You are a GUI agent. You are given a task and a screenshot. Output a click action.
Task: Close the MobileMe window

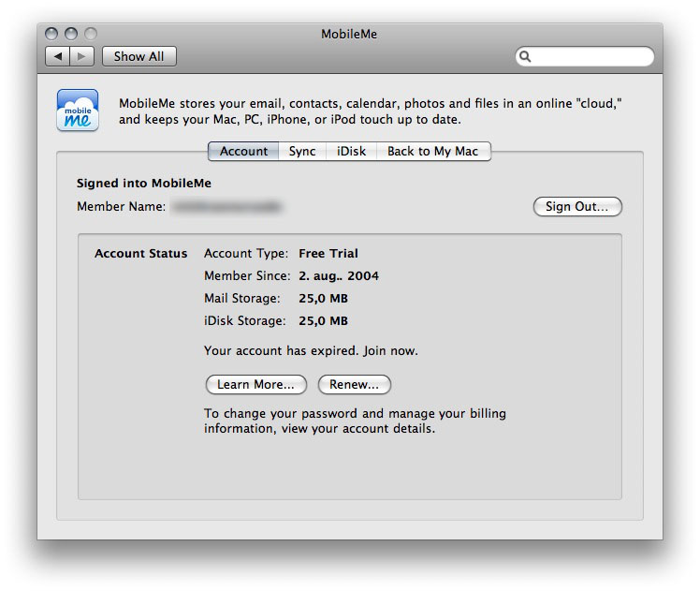[x=51, y=34]
